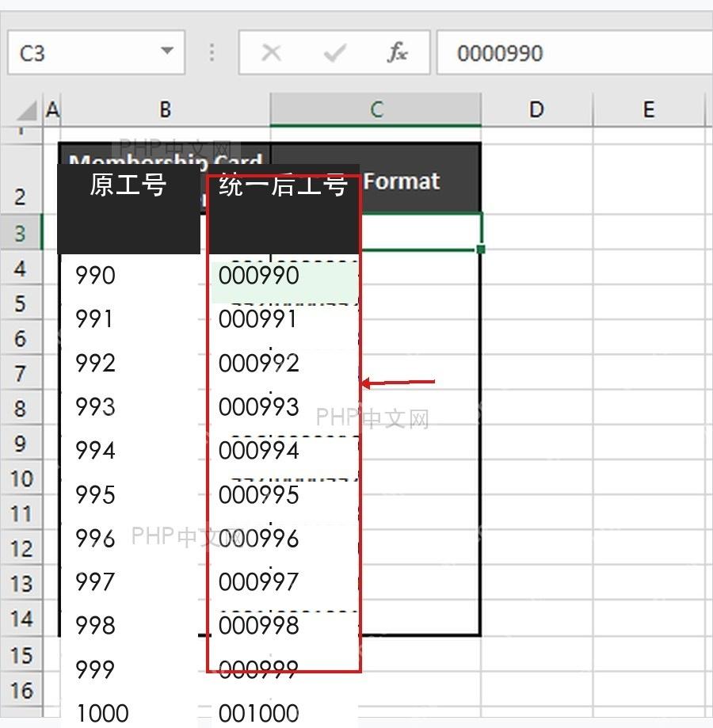Select row 16 header
The image size is (713, 728).
coord(21,689)
